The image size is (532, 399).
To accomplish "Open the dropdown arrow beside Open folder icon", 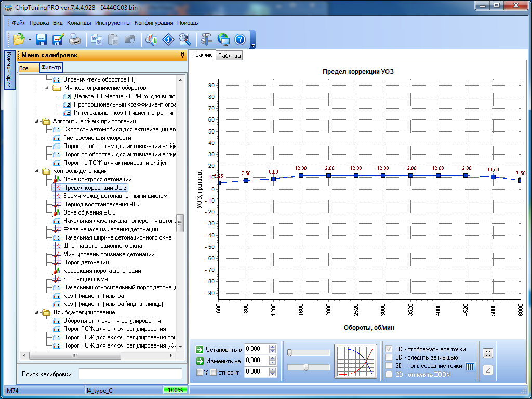I will coord(30,40).
